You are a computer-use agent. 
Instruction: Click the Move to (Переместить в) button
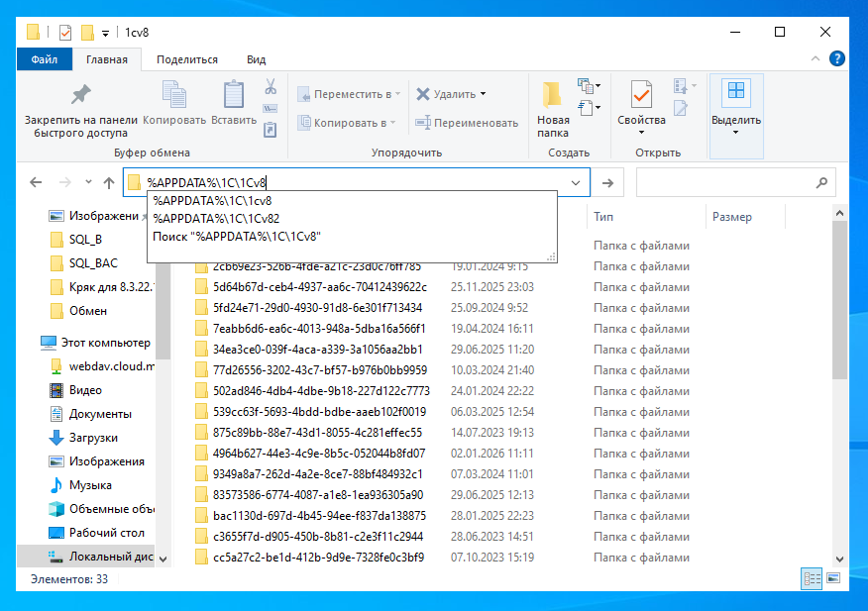click(352, 94)
